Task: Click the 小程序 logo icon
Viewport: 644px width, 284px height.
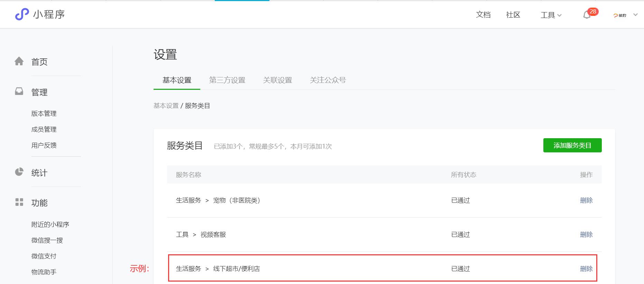Action: tap(22, 14)
